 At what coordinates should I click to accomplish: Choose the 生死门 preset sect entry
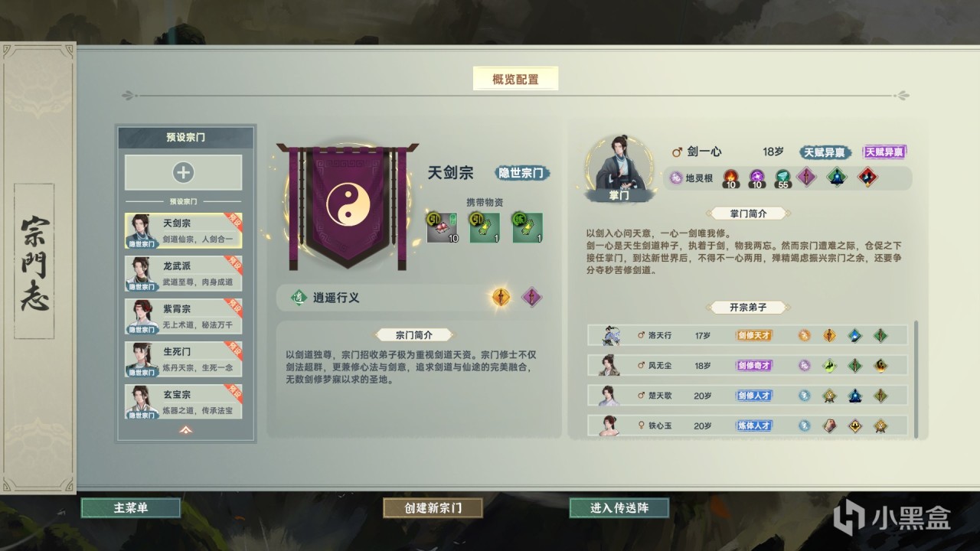(x=183, y=359)
